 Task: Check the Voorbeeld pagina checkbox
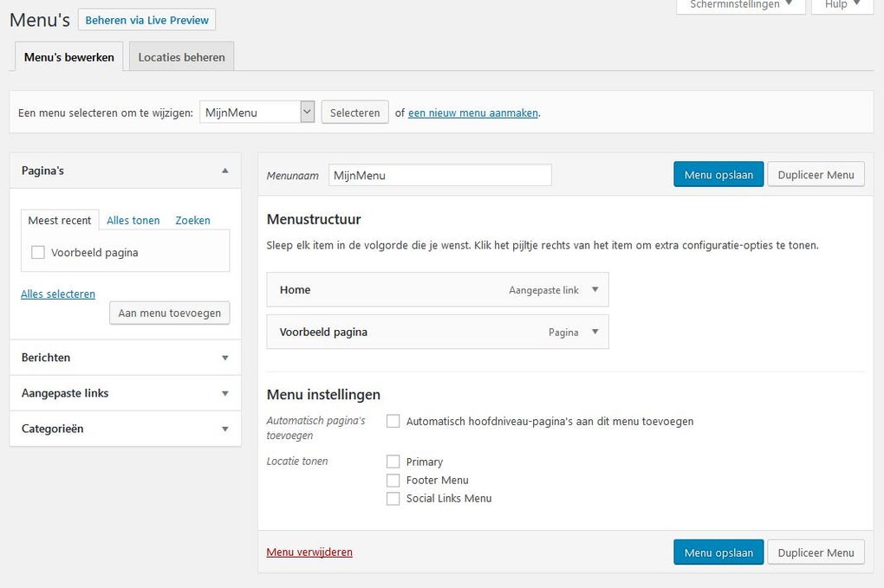pos(37,251)
